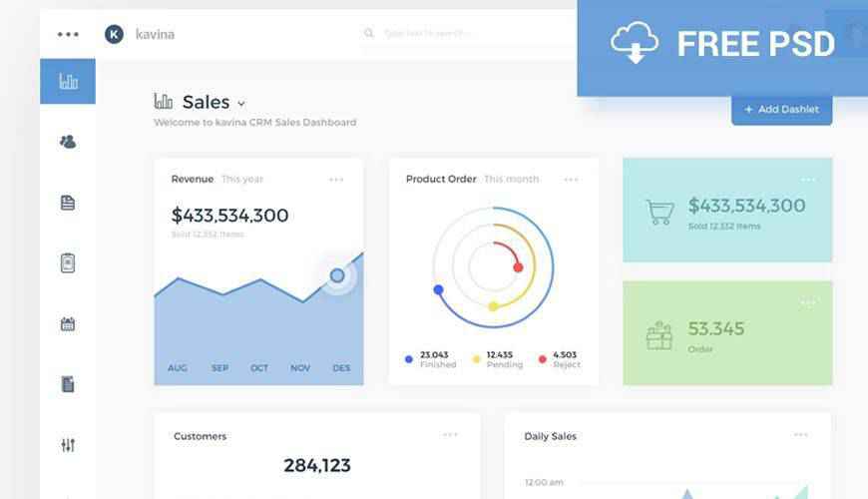Viewport: 868px width, 499px height.
Task: Click the highlighted data point on Revenue chart
Action: coord(337,275)
